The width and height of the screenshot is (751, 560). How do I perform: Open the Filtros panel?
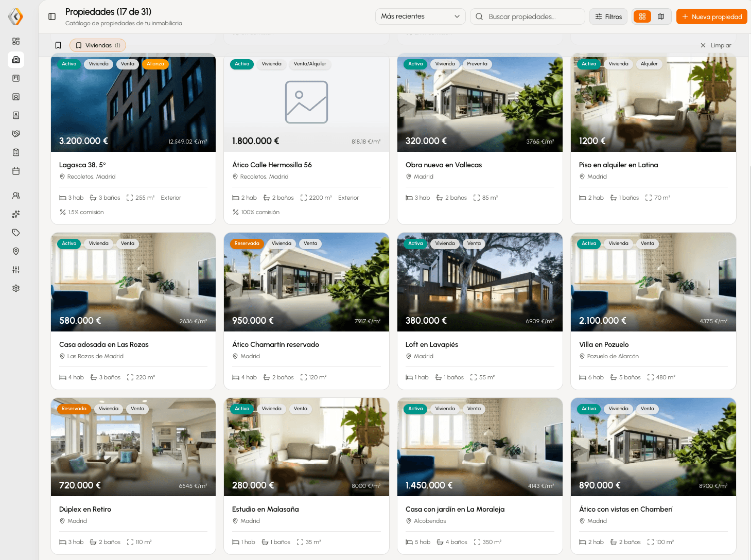coord(608,16)
